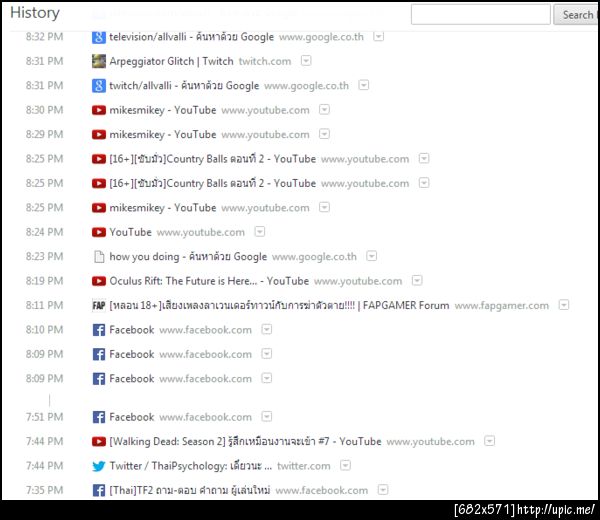Image resolution: width=600 pixels, height=520 pixels.
Task: Open twitch/allvalli Google search link
Action: (x=184, y=86)
